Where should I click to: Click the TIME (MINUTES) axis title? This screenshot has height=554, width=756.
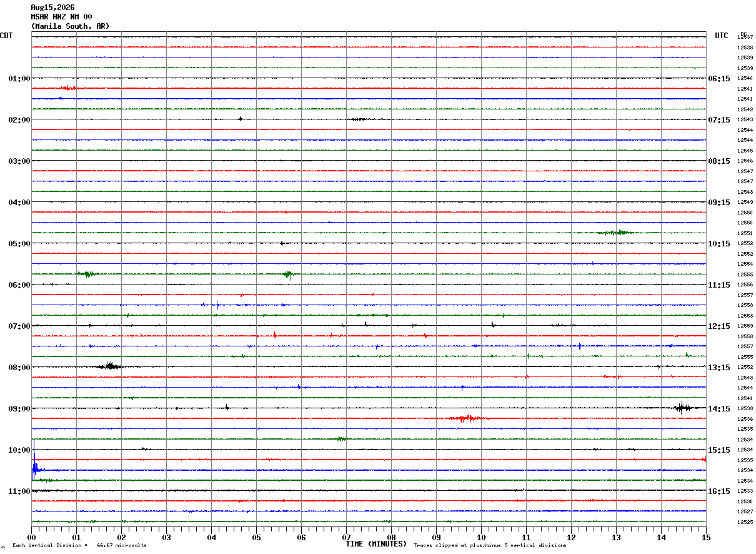point(376,544)
